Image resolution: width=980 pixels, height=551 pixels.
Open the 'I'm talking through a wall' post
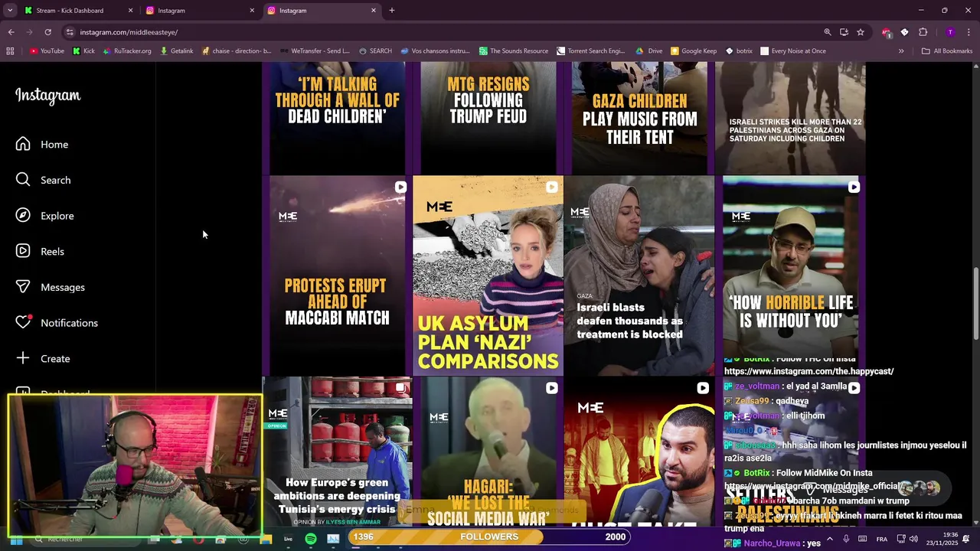click(x=337, y=118)
